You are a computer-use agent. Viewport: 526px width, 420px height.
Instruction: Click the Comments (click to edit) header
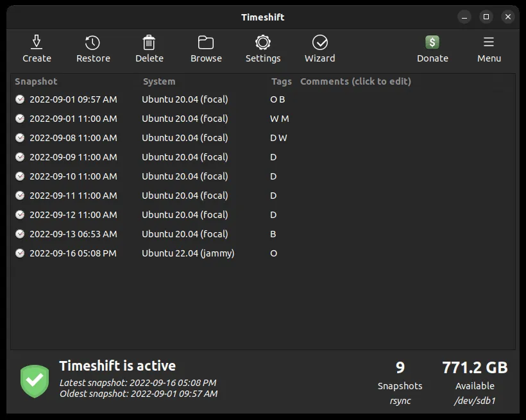pos(355,81)
